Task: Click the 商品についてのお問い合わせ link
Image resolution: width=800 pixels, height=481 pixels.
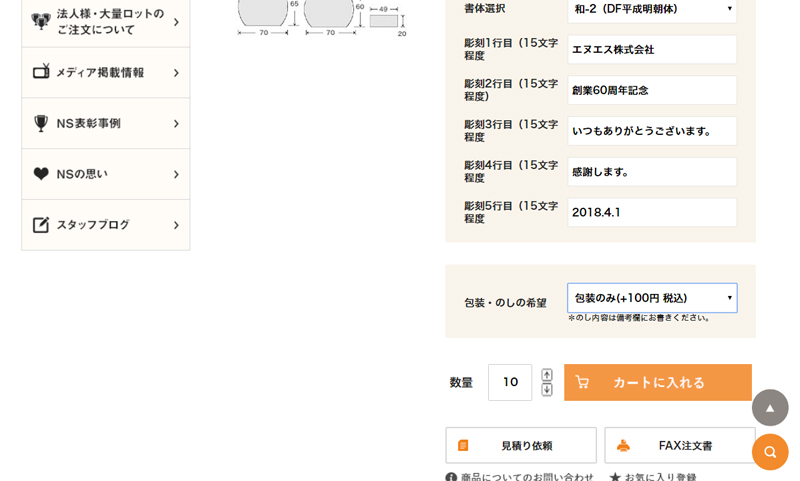Action: [520, 477]
